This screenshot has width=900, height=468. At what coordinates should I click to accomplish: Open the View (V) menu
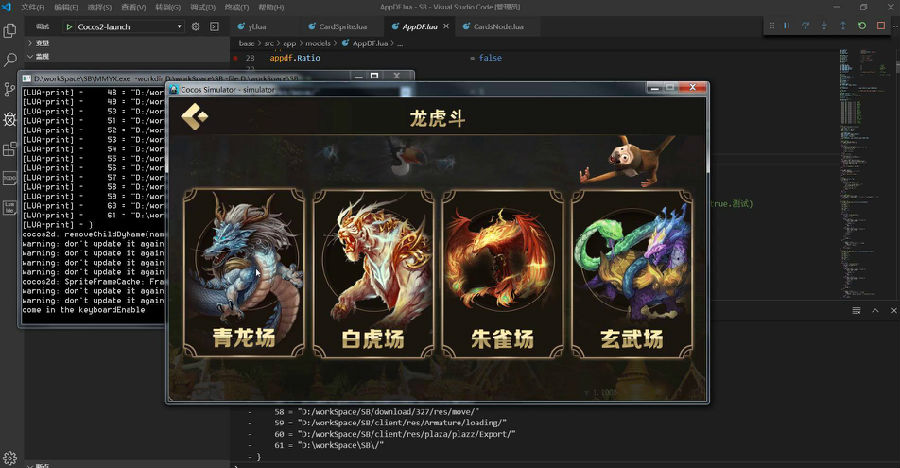pos(134,7)
